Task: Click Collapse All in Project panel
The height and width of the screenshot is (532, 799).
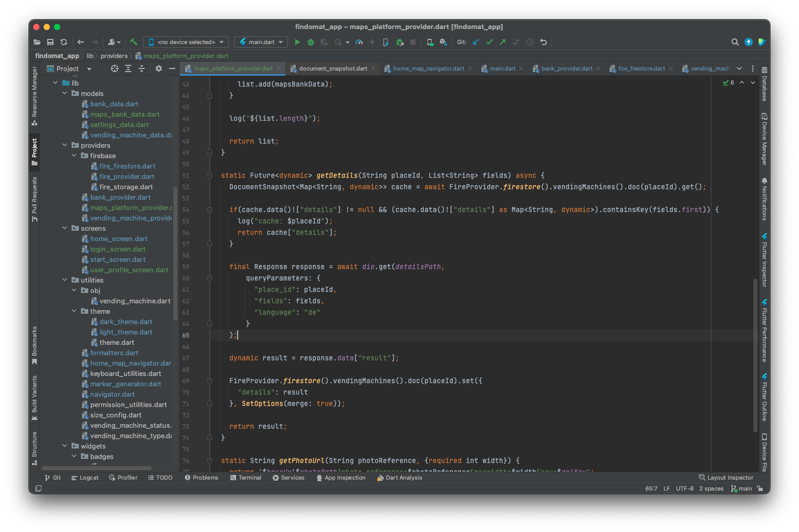Action: point(142,68)
